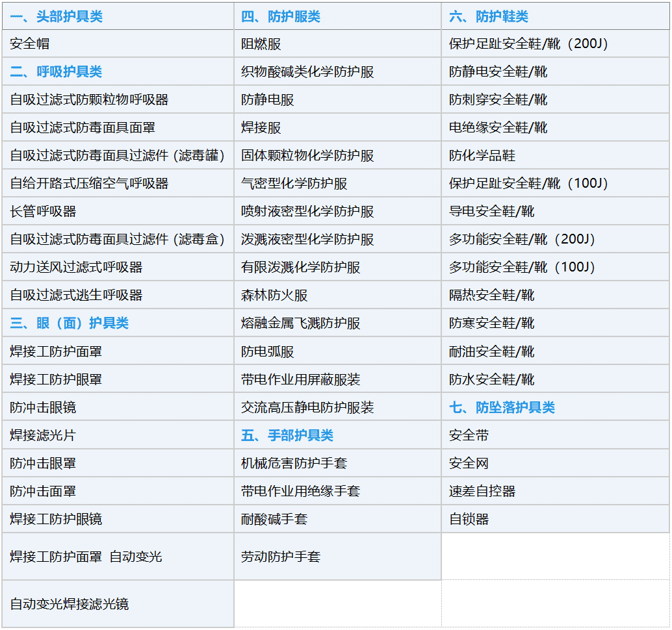The width and height of the screenshot is (672, 630).
Task: Click the 劳动防护手套 cell
Action: point(338,557)
